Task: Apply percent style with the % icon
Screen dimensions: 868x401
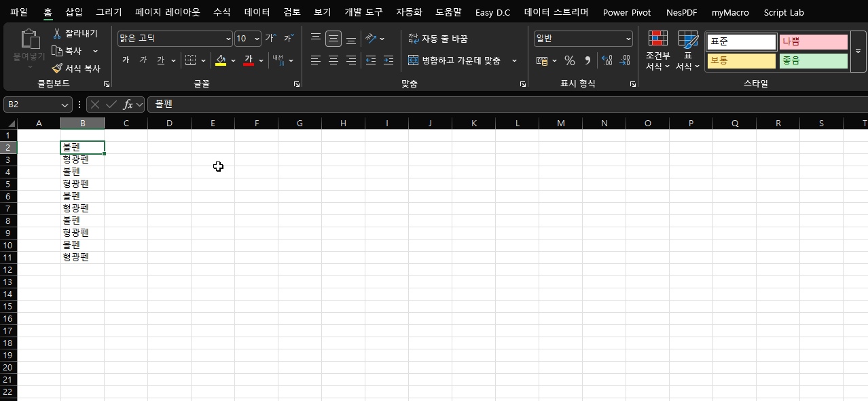Action: tap(569, 61)
